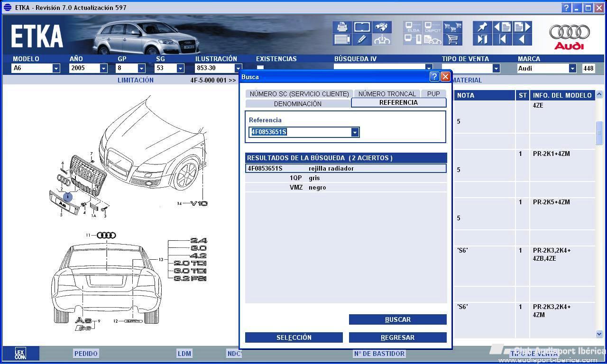Click the parts table scrollbar thumb
607x364 pixels.
(599, 133)
